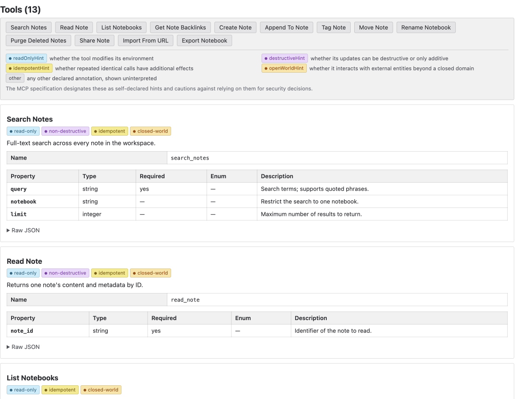
Task: Select the Move Note button
Action: point(373,27)
